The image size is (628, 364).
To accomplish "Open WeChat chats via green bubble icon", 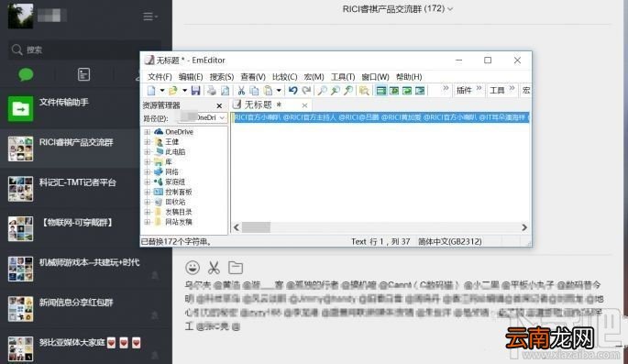I will click(26, 74).
